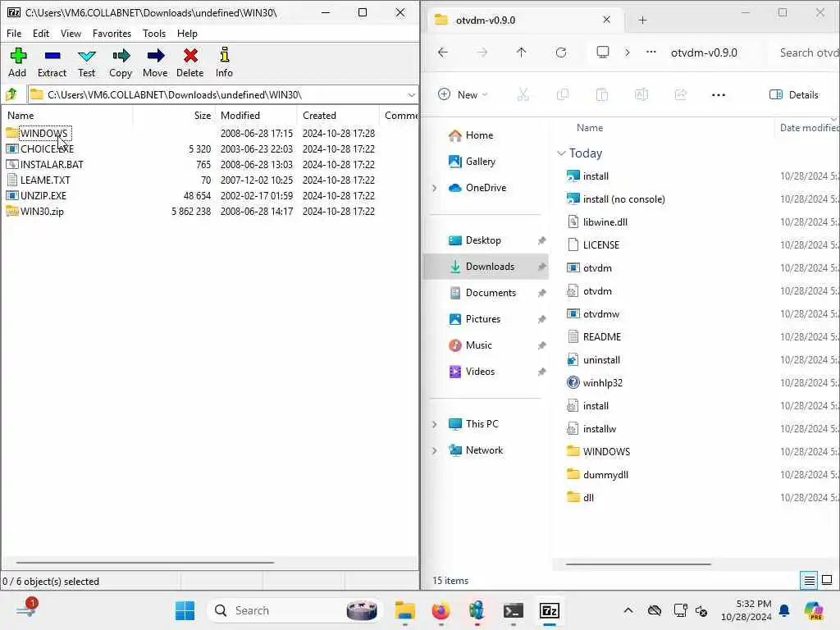Open the Favorites menu in 7-Zip
The width and height of the screenshot is (840, 630).
(112, 33)
